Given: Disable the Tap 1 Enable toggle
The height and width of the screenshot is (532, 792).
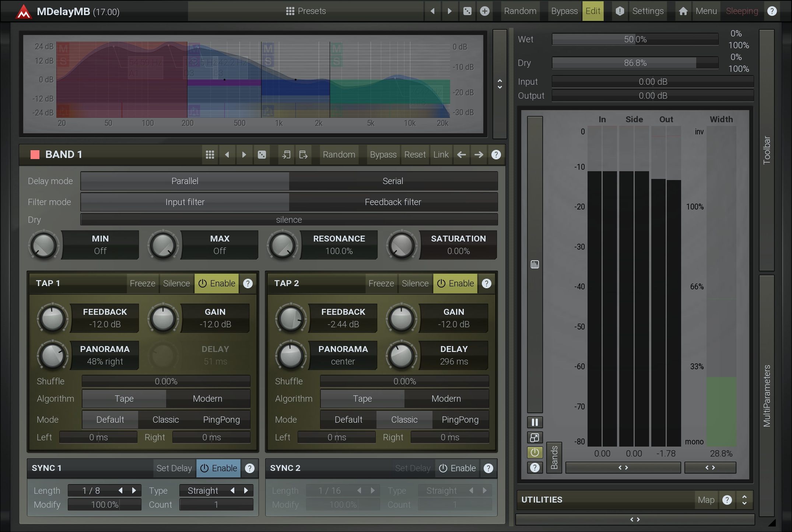Looking at the screenshot, I should pos(217,283).
